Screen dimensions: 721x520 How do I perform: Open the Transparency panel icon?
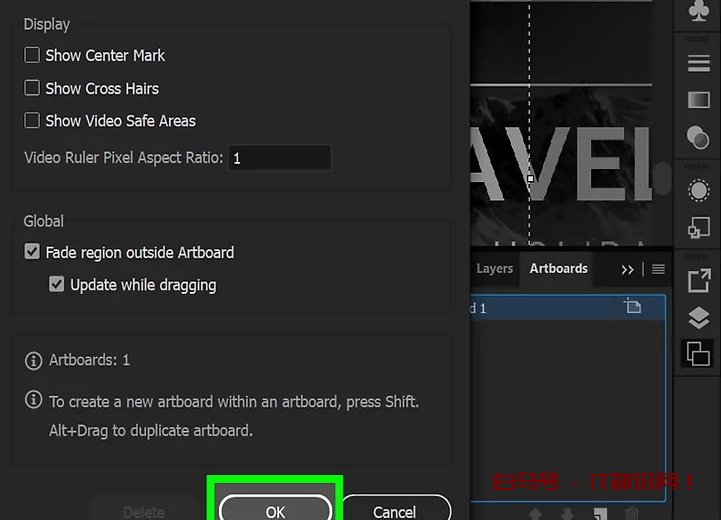(x=698, y=137)
